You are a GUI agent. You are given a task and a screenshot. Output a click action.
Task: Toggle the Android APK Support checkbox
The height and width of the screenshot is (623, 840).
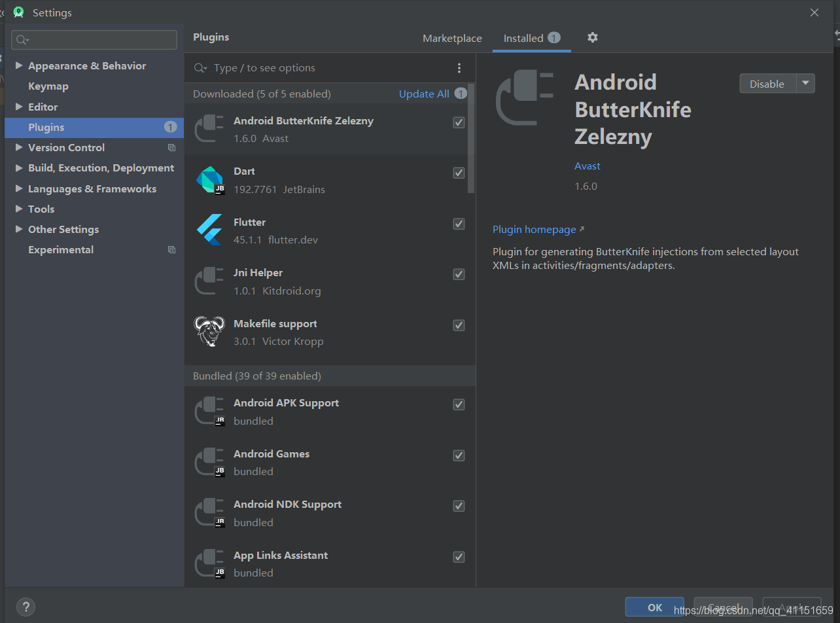click(x=459, y=404)
